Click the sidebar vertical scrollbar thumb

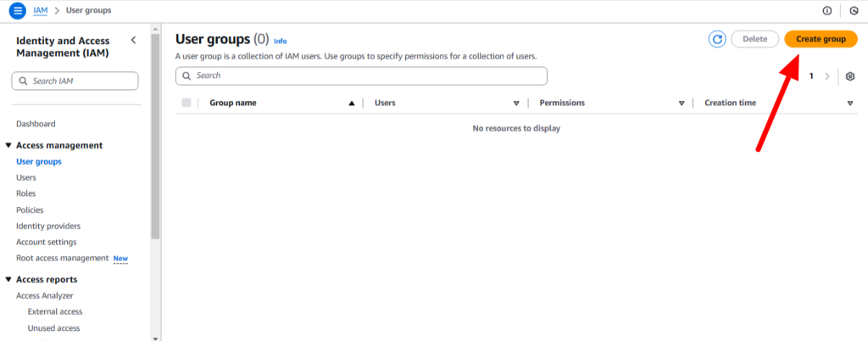click(x=155, y=137)
